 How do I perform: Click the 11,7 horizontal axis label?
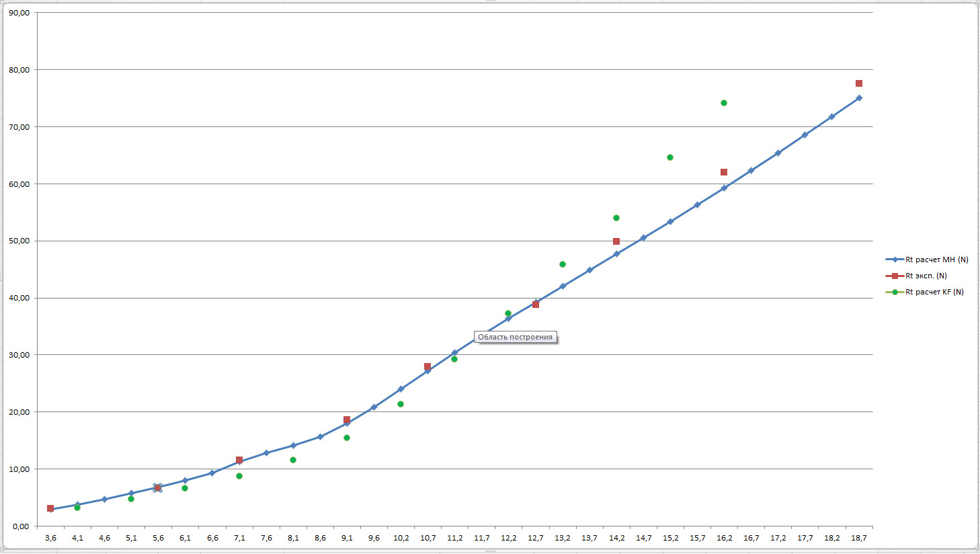tap(481, 538)
